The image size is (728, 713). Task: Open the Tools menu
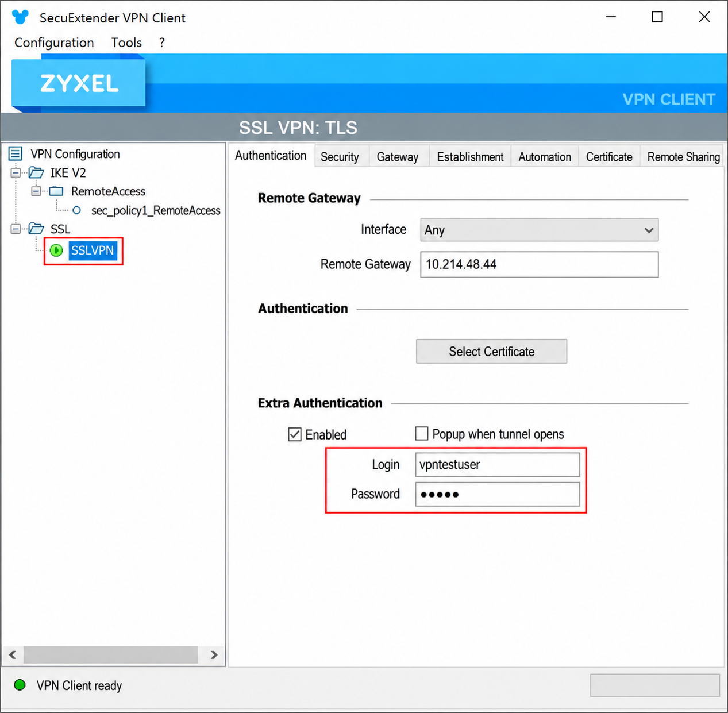click(126, 43)
